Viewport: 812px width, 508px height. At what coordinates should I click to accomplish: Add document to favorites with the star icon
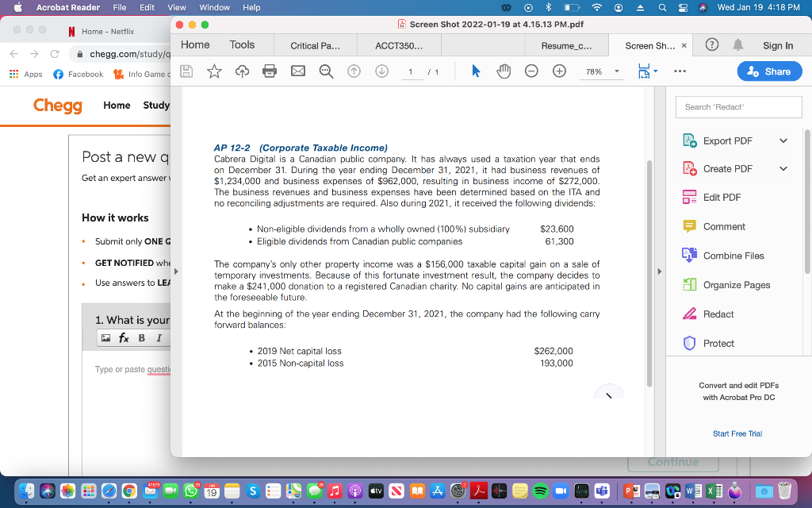[213, 71]
